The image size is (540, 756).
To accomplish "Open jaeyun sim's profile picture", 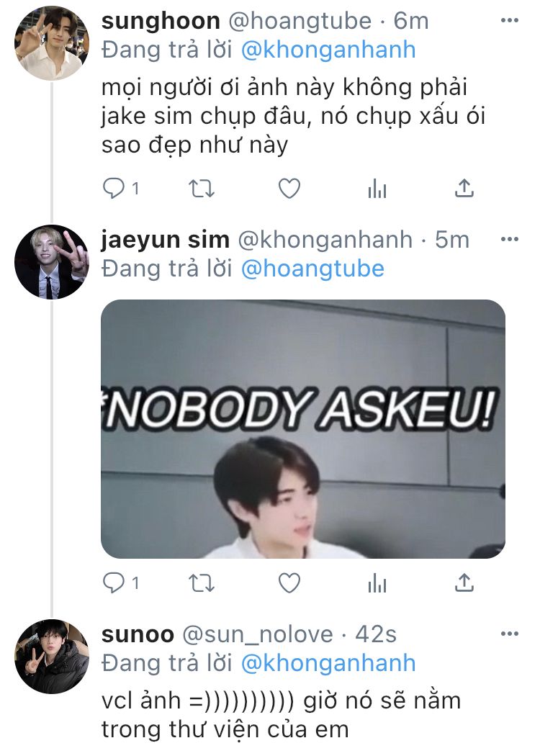I will (52, 262).
